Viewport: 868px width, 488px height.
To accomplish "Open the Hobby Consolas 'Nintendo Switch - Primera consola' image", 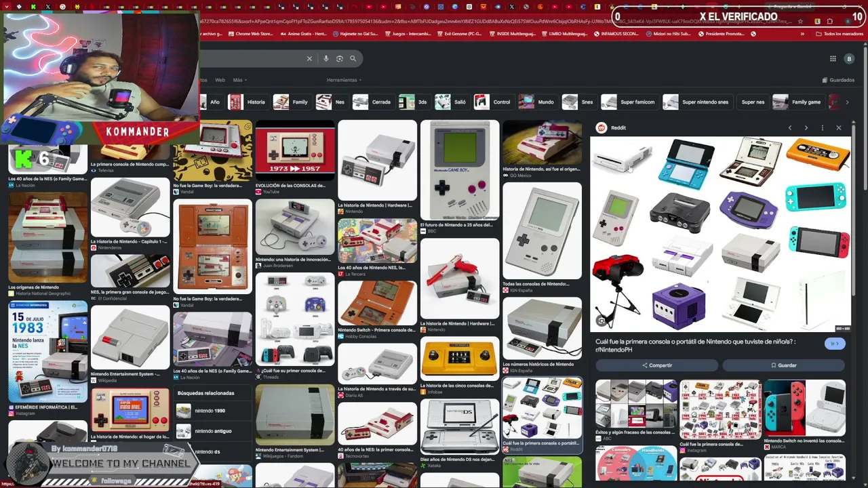I will point(377,304).
